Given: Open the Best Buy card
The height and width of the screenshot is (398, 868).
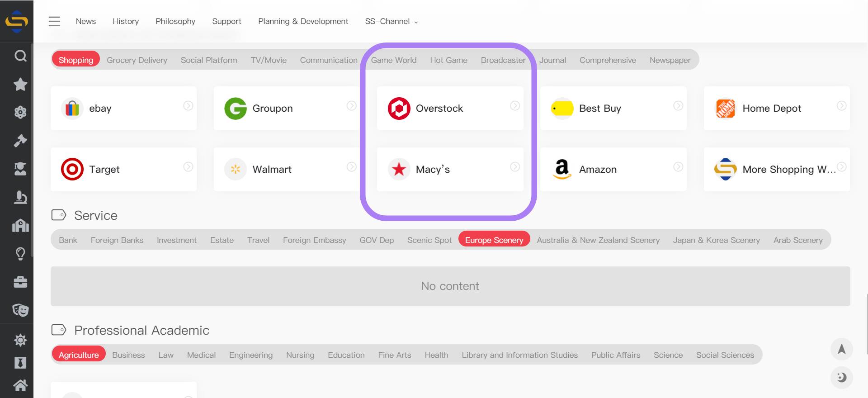Looking at the screenshot, I should point(613,108).
